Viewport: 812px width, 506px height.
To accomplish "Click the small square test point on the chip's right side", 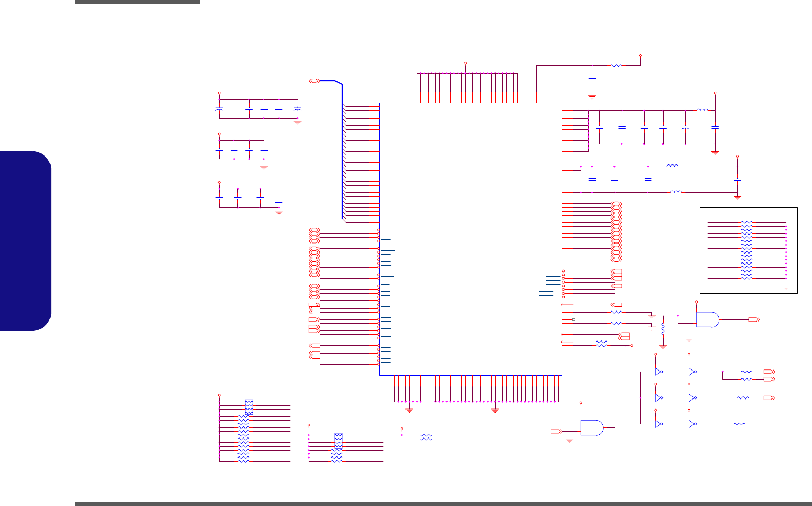I will [574, 319].
